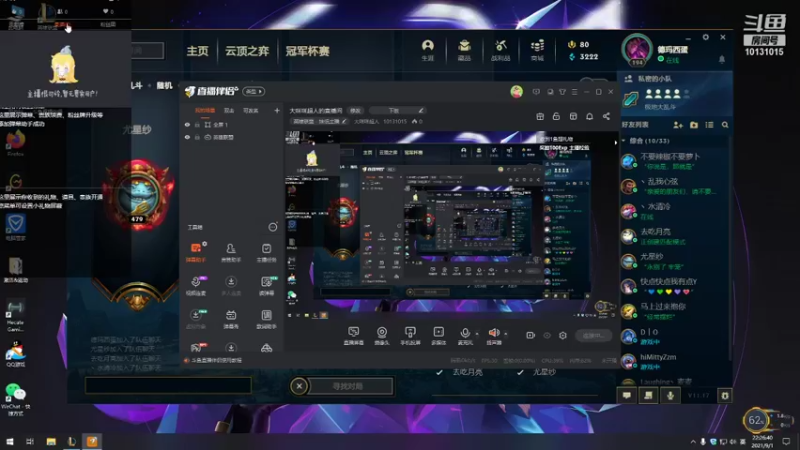
Task: Click the start streaming button in Douyu
Action: (x=593, y=335)
